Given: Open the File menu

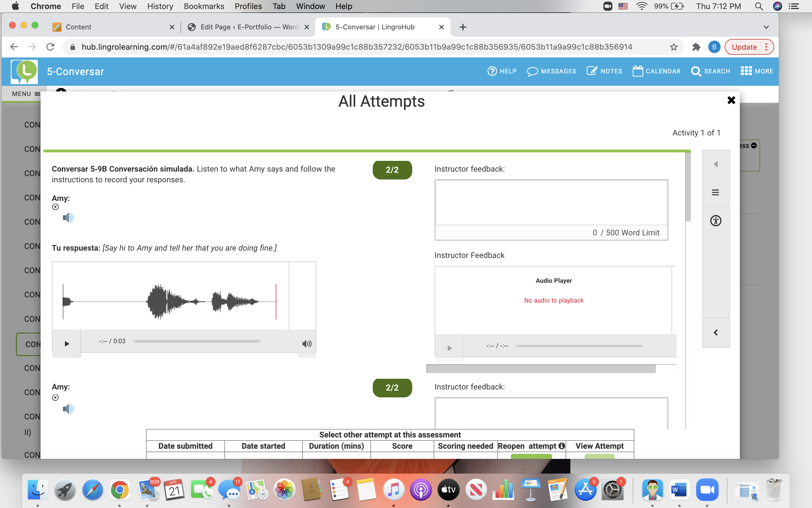Looking at the screenshot, I should click(78, 6).
